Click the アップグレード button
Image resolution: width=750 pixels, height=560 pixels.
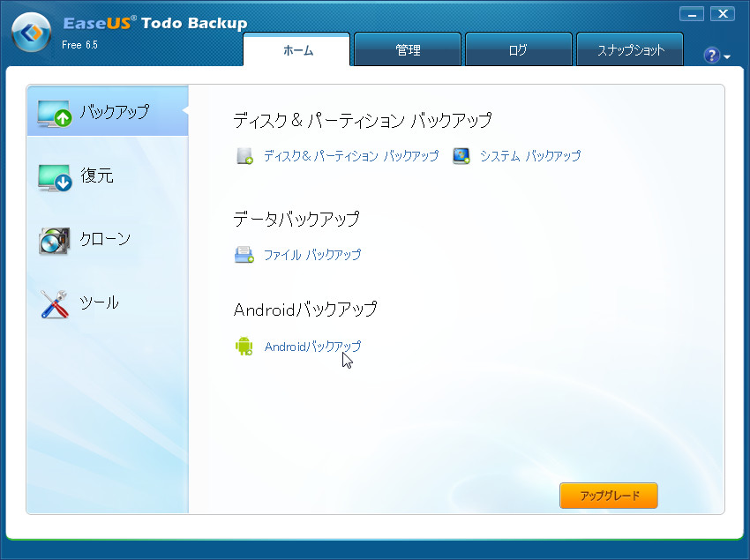click(x=608, y=496)
